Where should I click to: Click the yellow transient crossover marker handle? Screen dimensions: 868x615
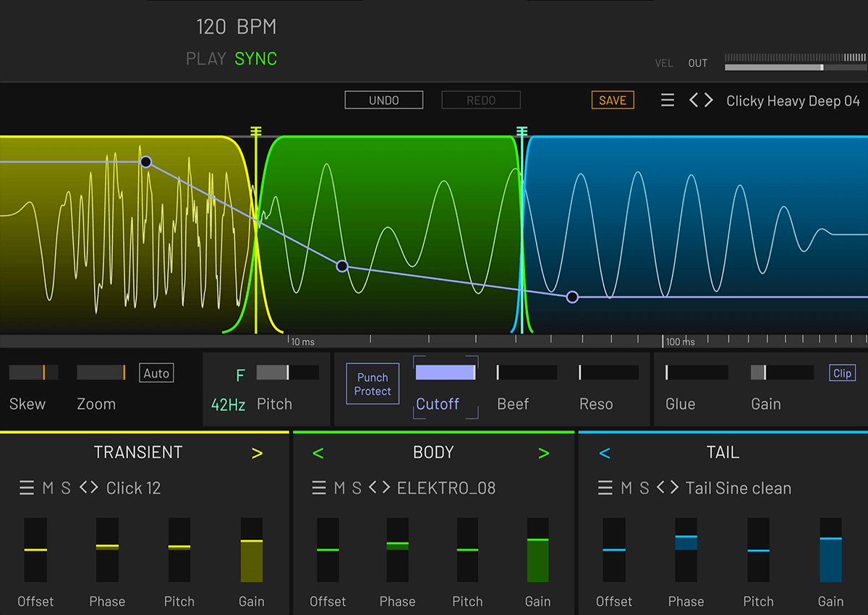tap(255, 131)
